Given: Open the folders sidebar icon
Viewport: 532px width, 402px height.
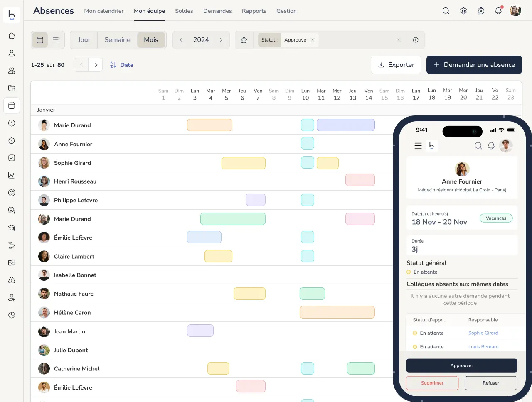Looking at the screenshot, I should pos(12,88).
